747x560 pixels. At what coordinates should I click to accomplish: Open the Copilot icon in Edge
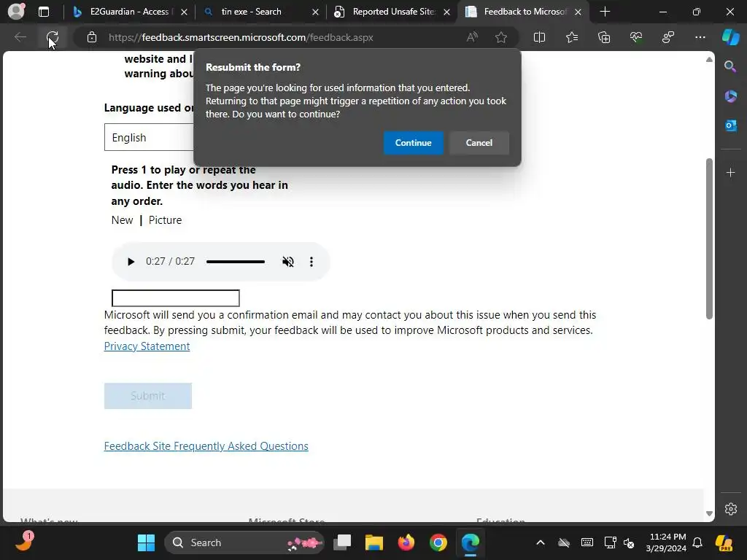tap(730, 37)
